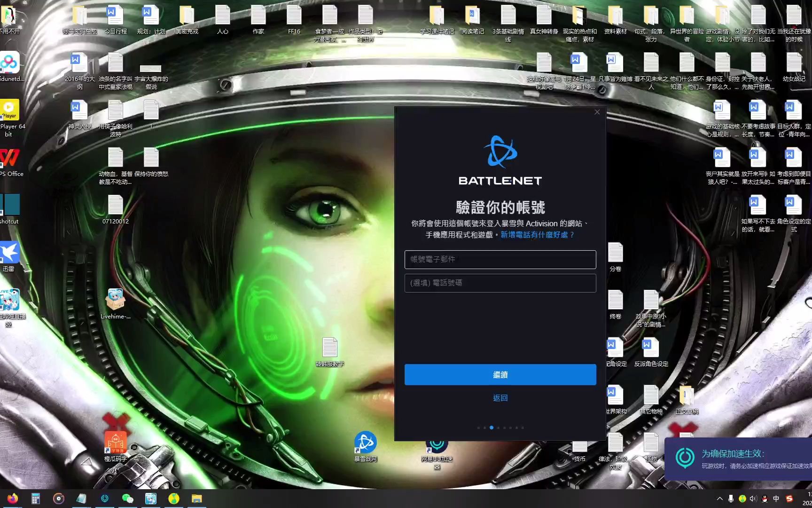Open the WPS Office desktop shortcut
Viewport: 812px width, 508px height.
point(10,162)
